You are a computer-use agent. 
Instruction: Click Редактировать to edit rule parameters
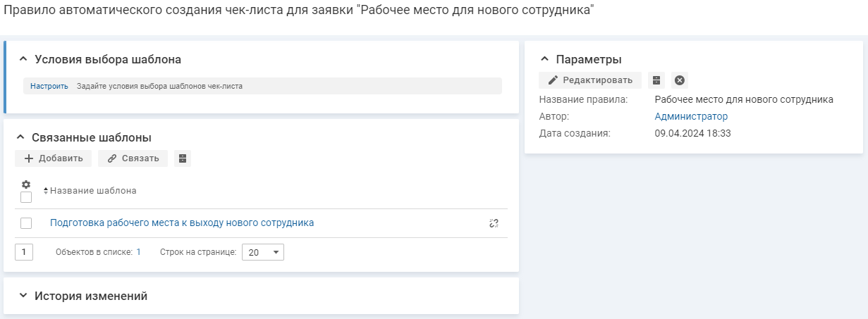(590, 80)
